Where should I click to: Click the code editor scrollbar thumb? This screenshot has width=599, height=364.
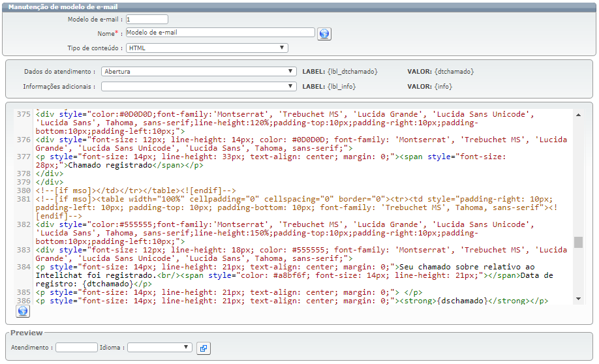click(x=578, y=242)
